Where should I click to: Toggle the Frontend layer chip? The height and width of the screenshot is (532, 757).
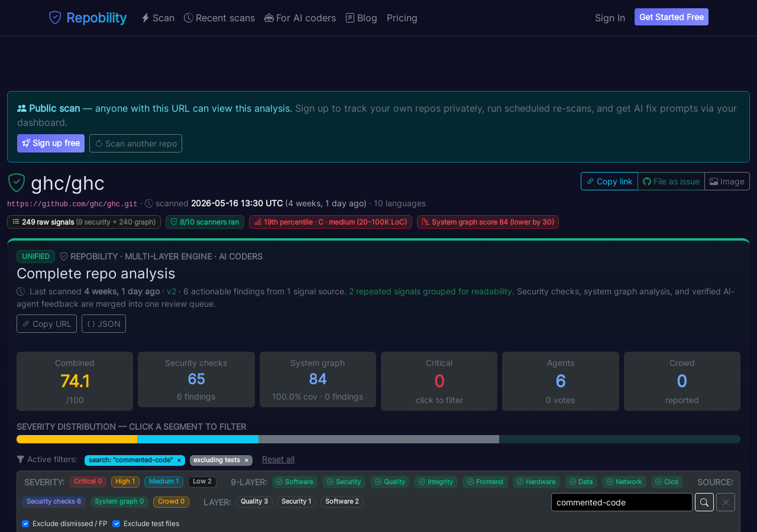pos(485,482)
